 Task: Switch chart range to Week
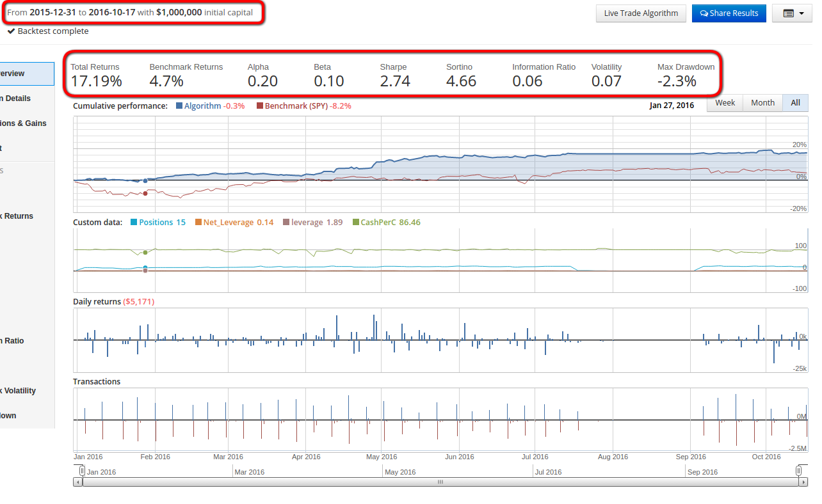(x=725, y=103)
